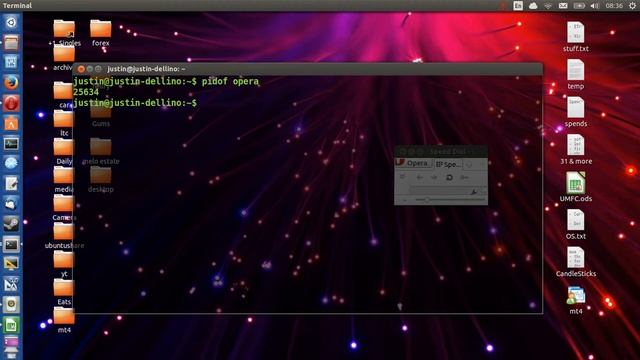Click the output number 25634 in terminal
Screen dimensions: 640x360
coord(86,92)
